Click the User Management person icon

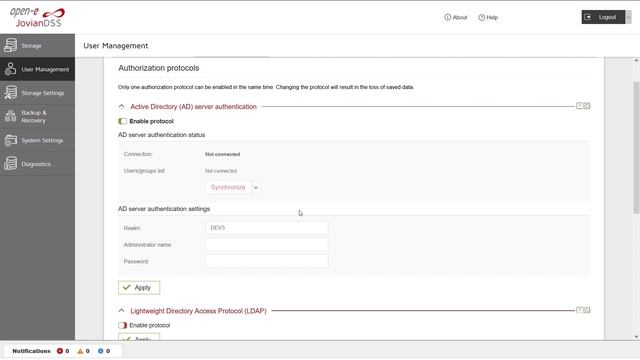[11, 69]
